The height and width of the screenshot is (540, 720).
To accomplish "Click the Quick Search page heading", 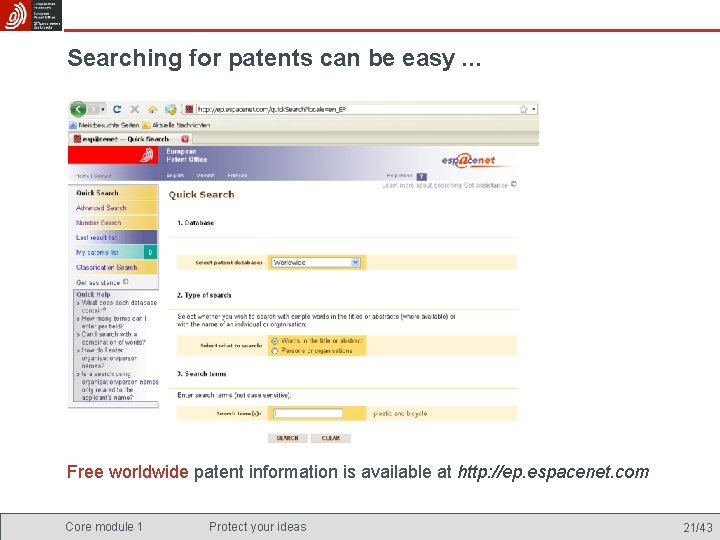I will 202,195.
